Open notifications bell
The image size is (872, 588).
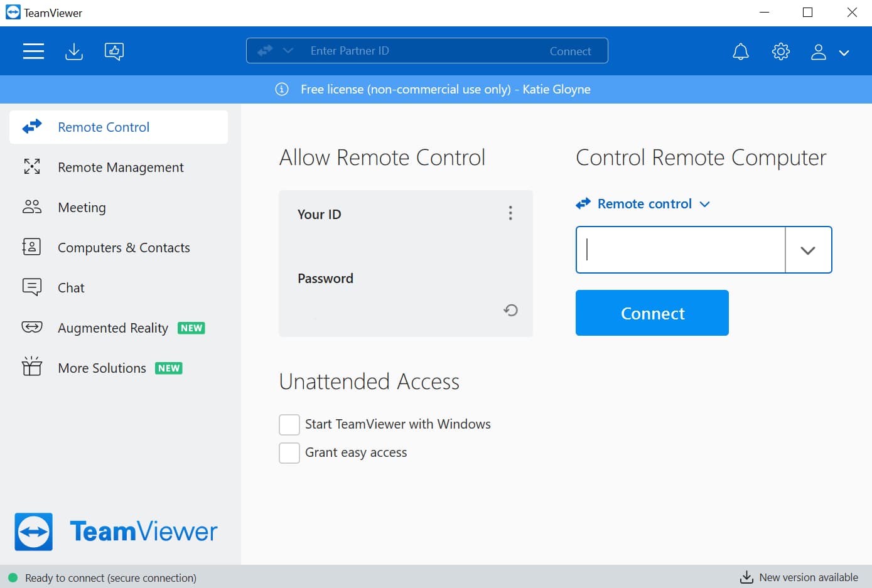pos(741,51)
